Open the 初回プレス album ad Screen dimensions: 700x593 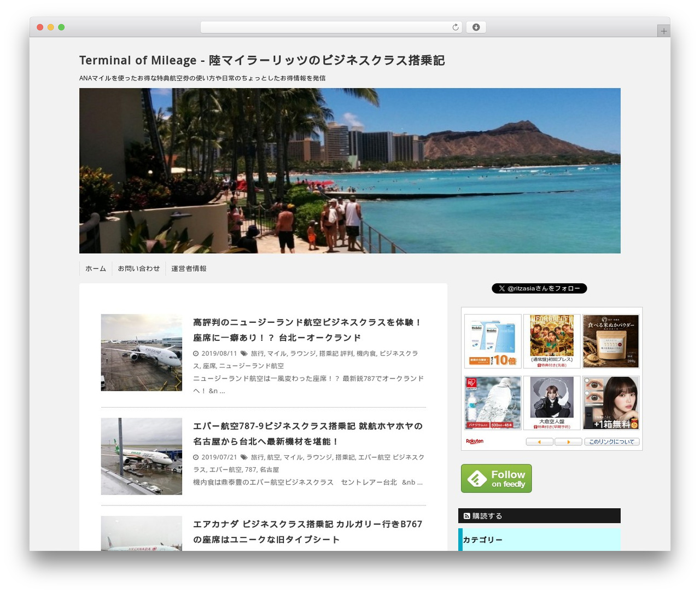(552, 341)
